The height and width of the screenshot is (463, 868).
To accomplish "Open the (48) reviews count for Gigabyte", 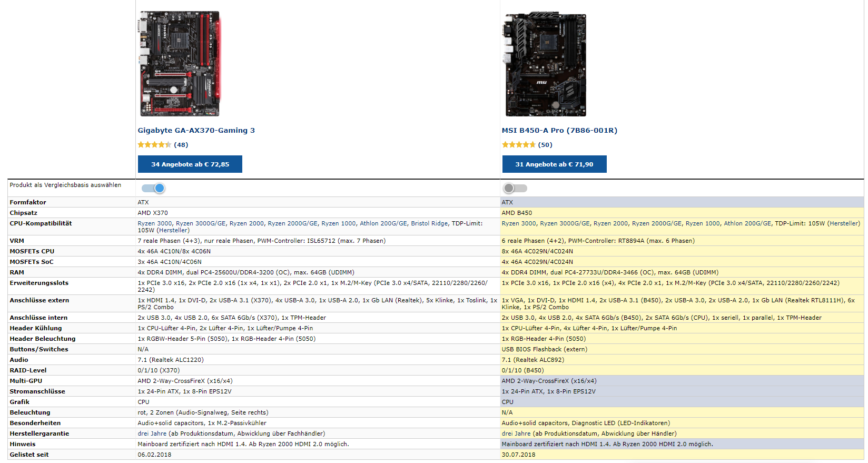I will (181, 145).
